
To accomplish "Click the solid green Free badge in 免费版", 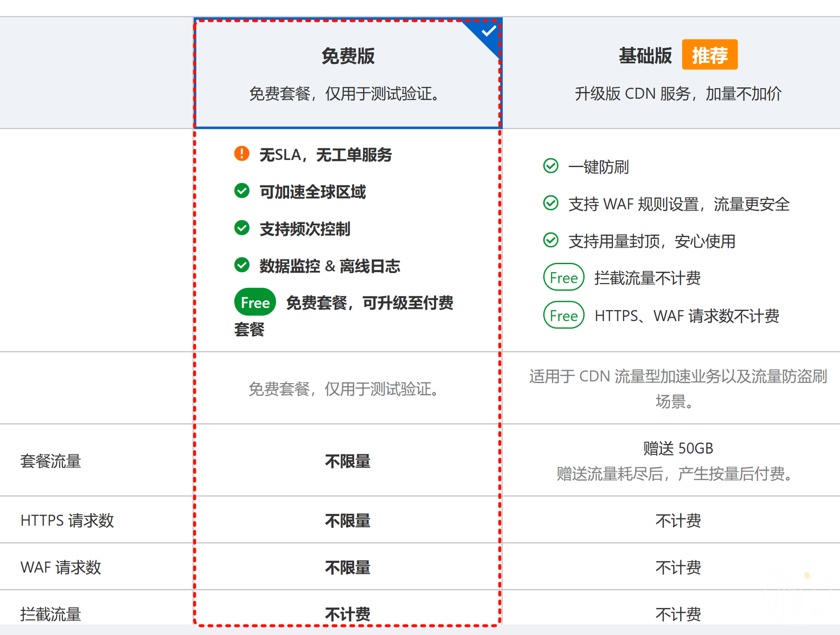I will (x=255, y=302).
